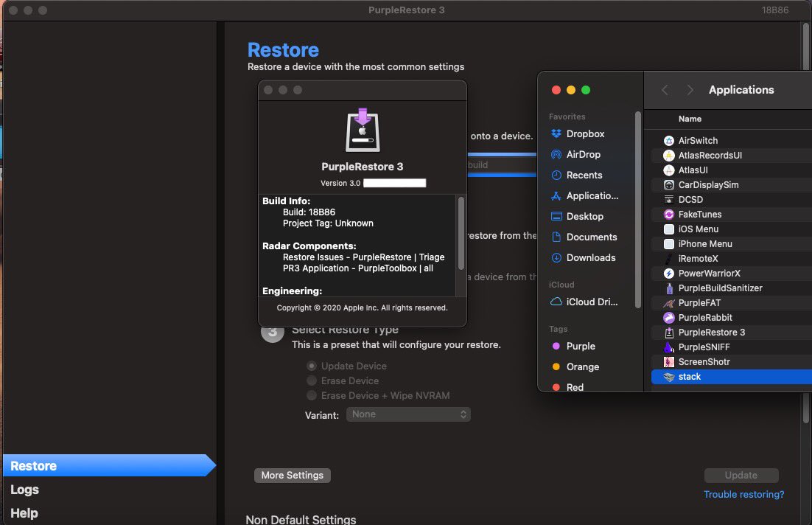Open Documents icon in Finder sidebar

tap(556, 237)
